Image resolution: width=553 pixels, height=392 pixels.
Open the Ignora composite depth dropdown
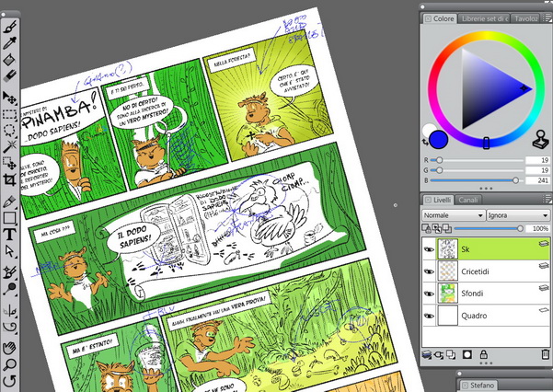point(518,215)
